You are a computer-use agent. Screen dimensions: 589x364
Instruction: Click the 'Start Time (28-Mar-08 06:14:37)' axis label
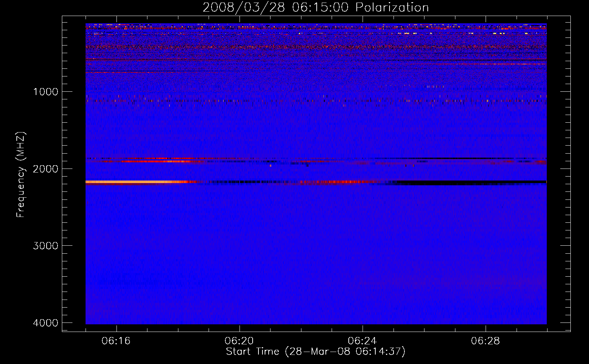(316, 352)
